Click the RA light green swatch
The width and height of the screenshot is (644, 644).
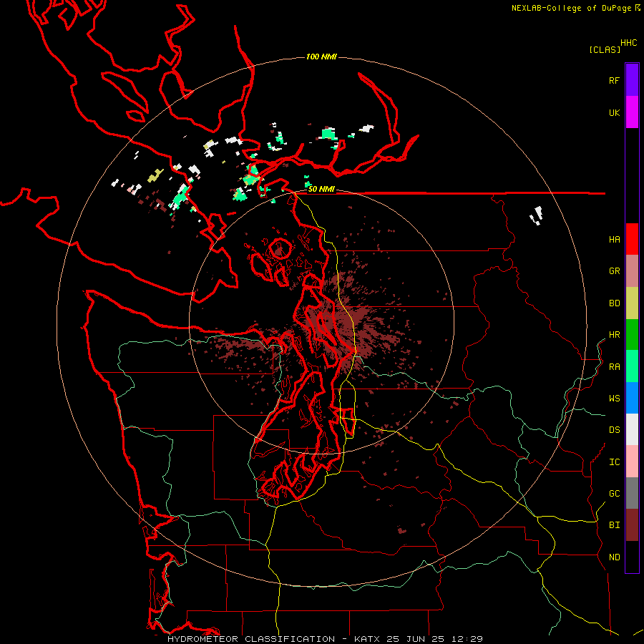click(632, 366)
